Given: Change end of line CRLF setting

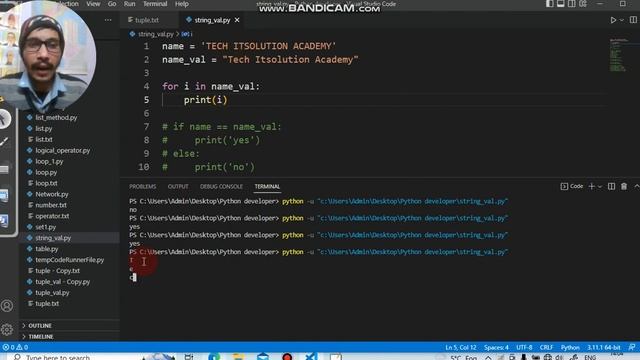Looking at the screenshot, I should tap(546, 347).
